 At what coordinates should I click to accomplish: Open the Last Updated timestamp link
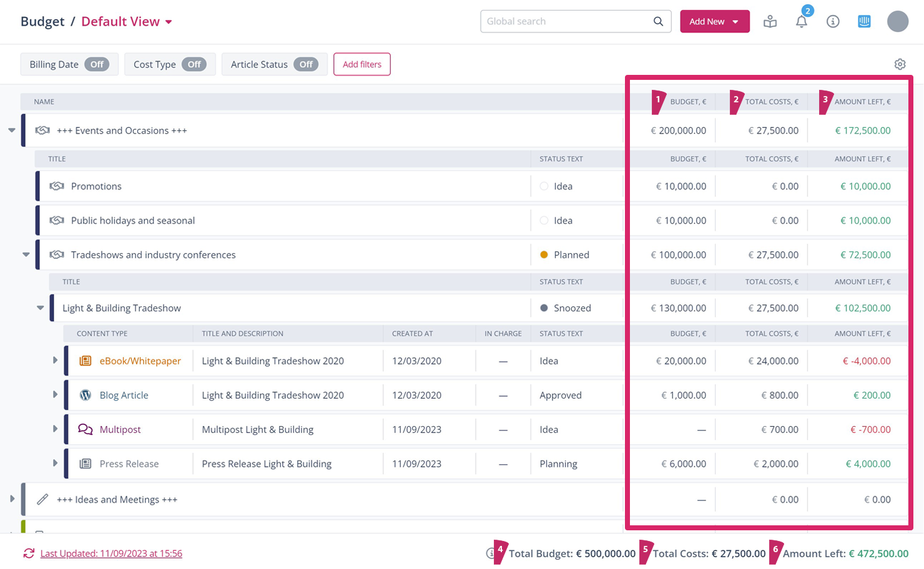(111, 553)
